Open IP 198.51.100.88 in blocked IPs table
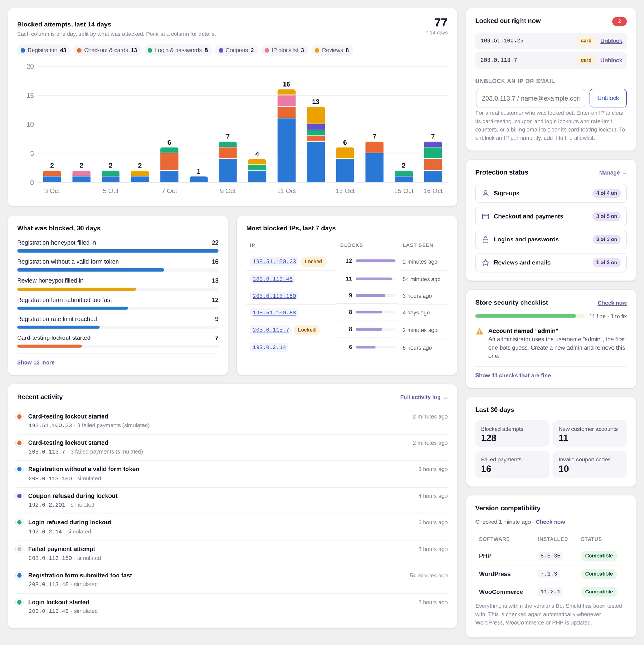 (274, 313)
